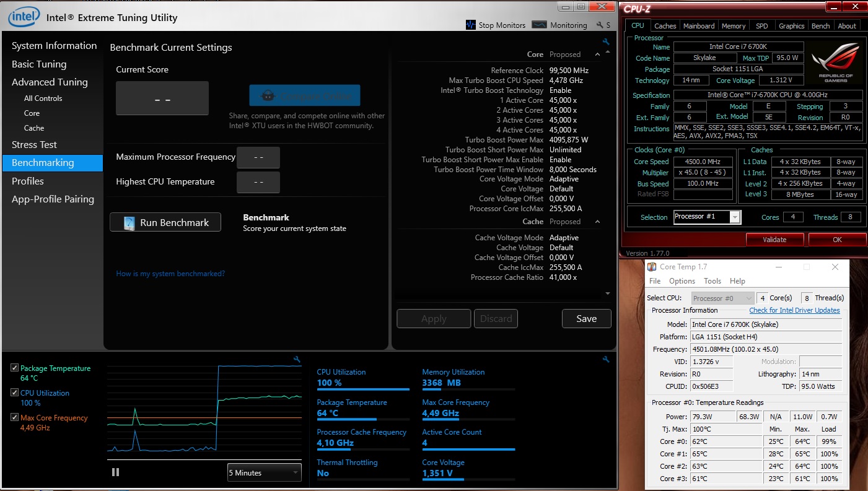Switch to the Bench tab in CPU-Z
Image resolution: width=868 pixels, height=491 pixels.
click(820, 26)
